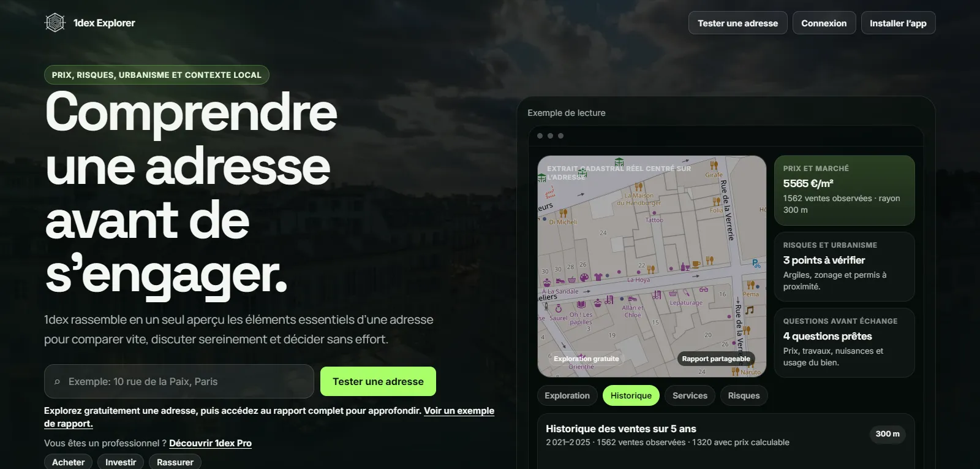This screenshot has width=980, height=469.
Task: Open the Services tab
Action: point(690,395)
